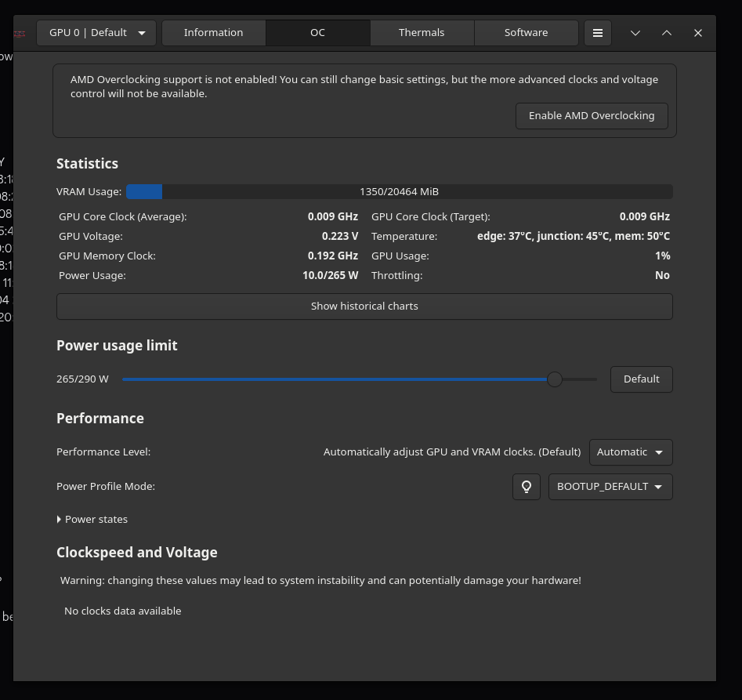The width and height of the screenshot is (742, 700).
Task: Click the Performance Level label
Action: click(103, 452)
